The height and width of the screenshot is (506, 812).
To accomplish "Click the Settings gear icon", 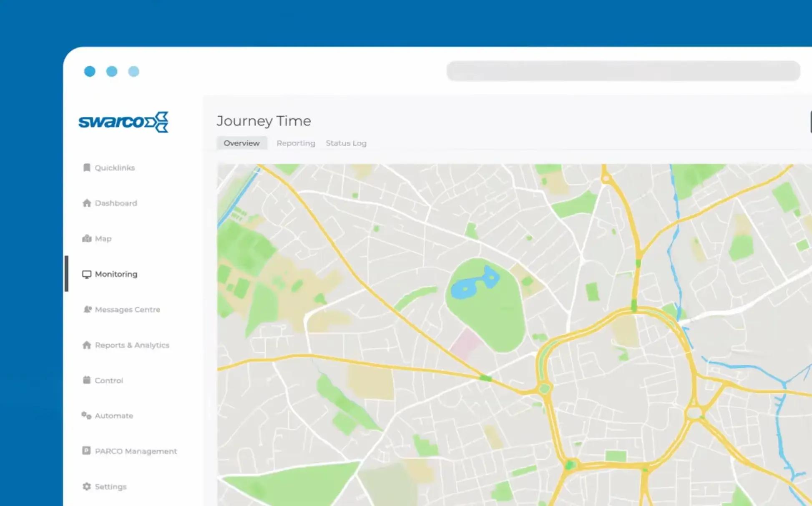I will pyautogui.click(x=87, y=486).
